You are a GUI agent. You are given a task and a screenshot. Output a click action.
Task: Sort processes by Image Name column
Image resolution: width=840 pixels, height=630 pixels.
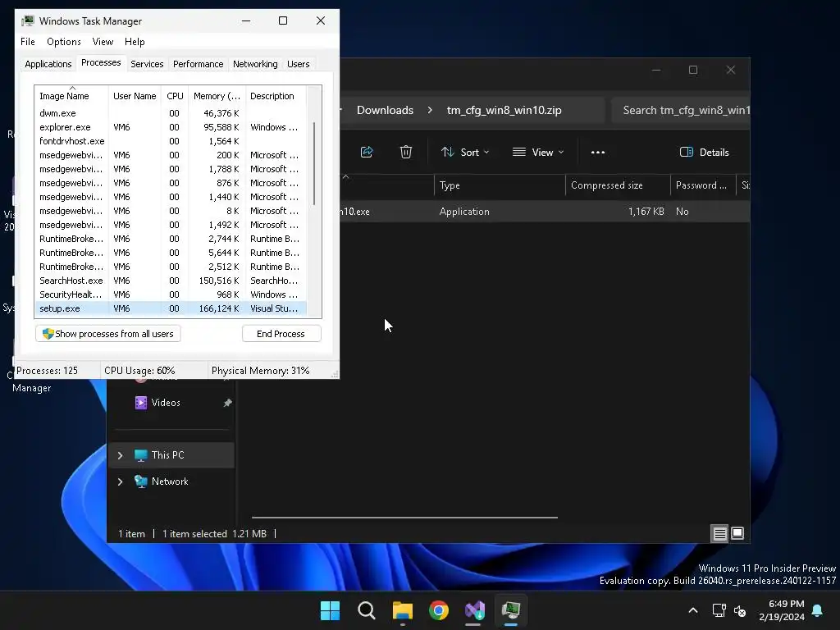(x=72, y=96)
